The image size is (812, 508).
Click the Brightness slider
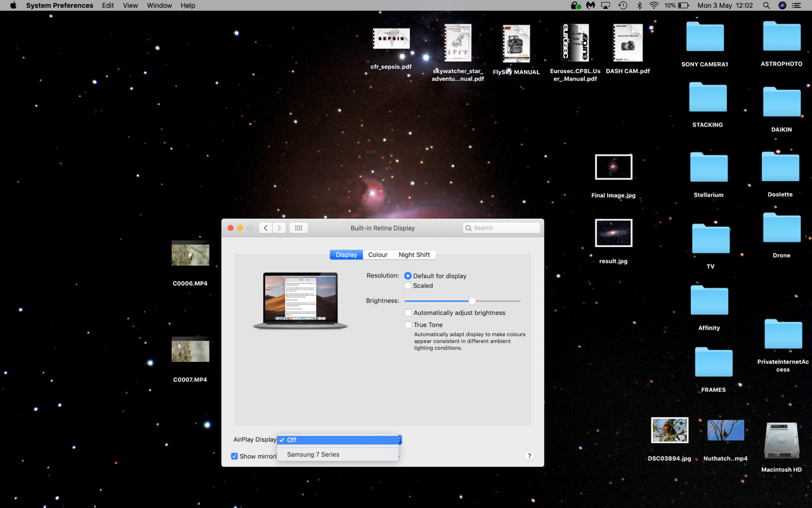pos(462,301)
